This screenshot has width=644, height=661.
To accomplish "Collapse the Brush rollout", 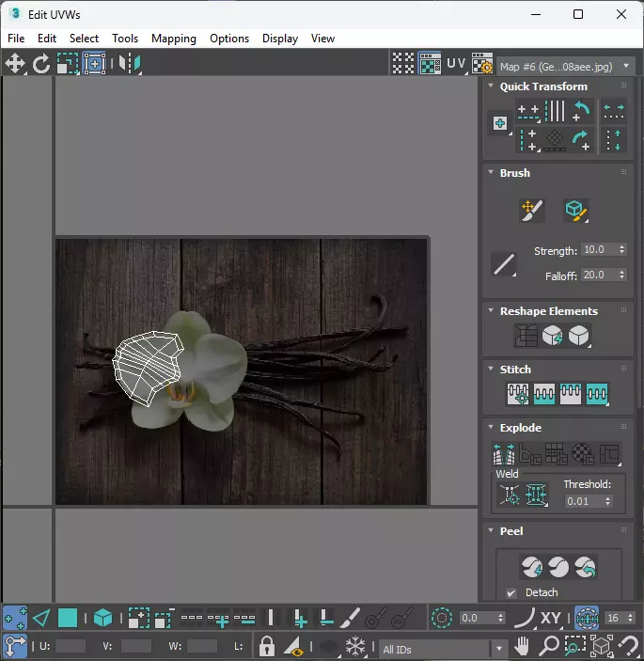I will point(491,172).
